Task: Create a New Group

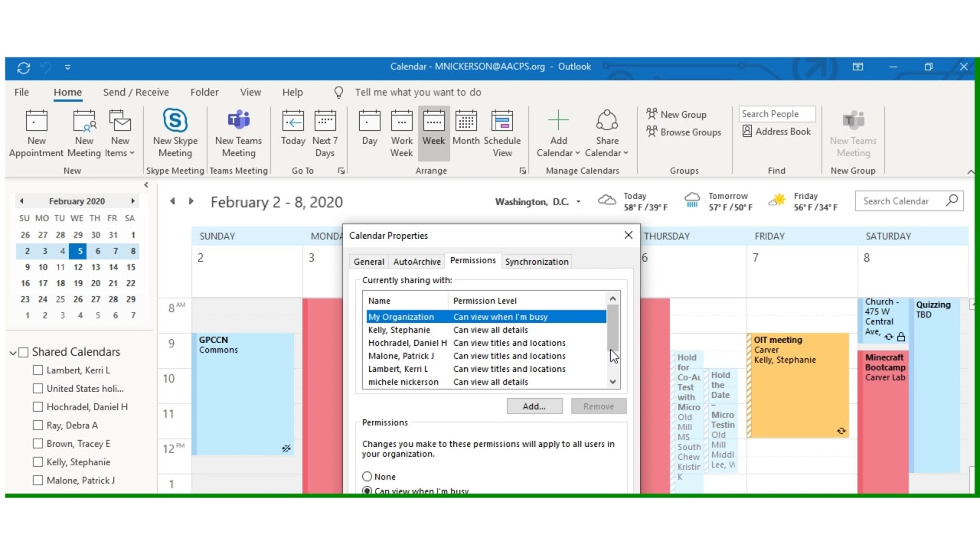Action: tap(678, 114)
